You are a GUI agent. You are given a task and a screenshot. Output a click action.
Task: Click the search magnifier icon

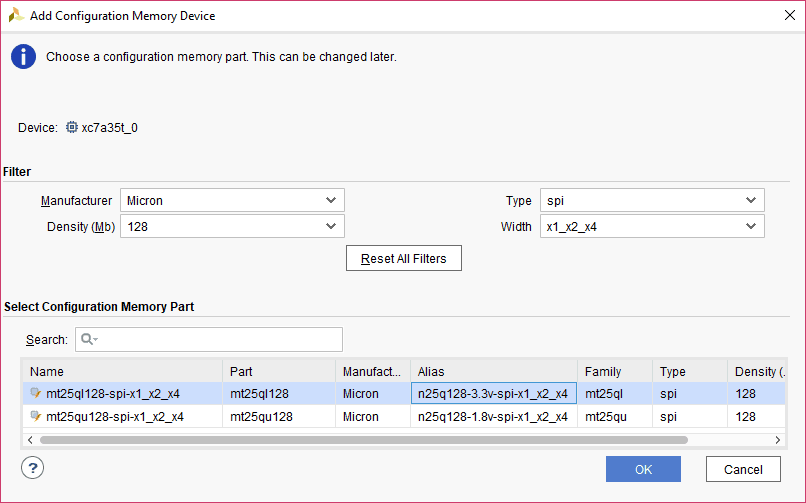(88, 340)
